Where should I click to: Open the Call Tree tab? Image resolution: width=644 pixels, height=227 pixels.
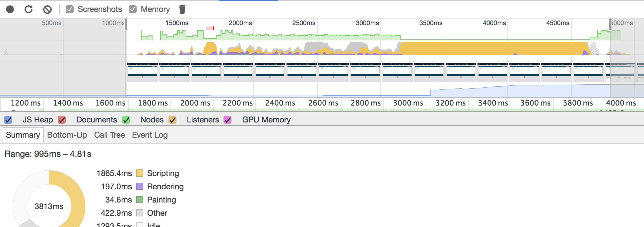pyautogui.click(x=109, y=135)
